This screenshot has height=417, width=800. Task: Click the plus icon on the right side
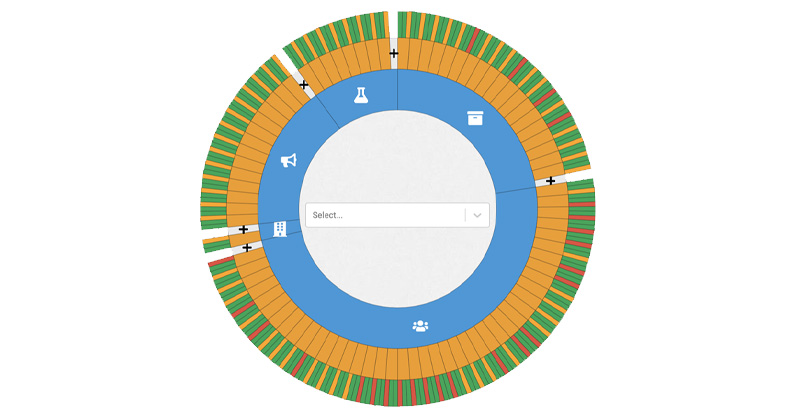pos(551,181)
